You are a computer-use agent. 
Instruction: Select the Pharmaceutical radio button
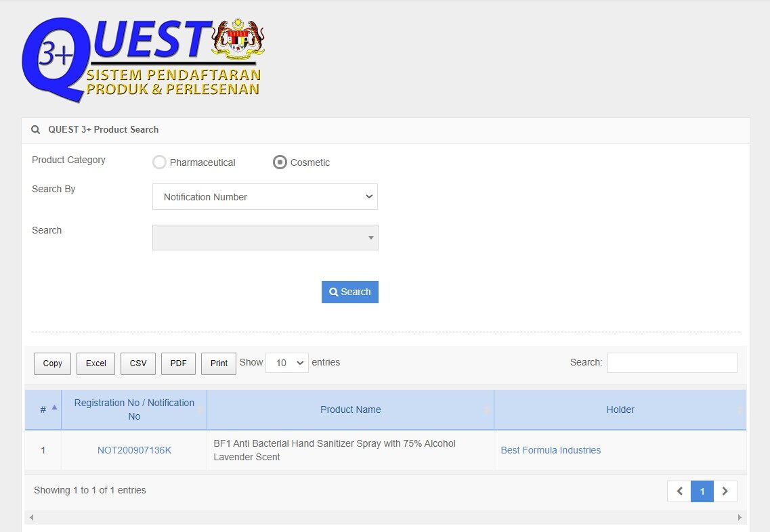pyautogui.click(x=160, y=162)
